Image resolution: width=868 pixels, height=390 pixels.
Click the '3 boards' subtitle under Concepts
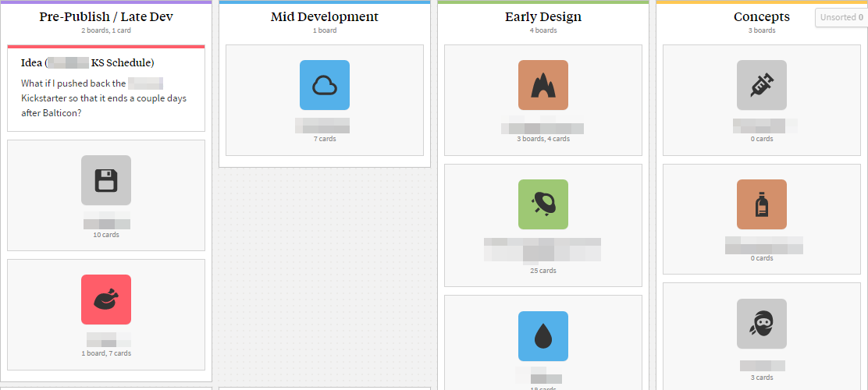[762, 30]
